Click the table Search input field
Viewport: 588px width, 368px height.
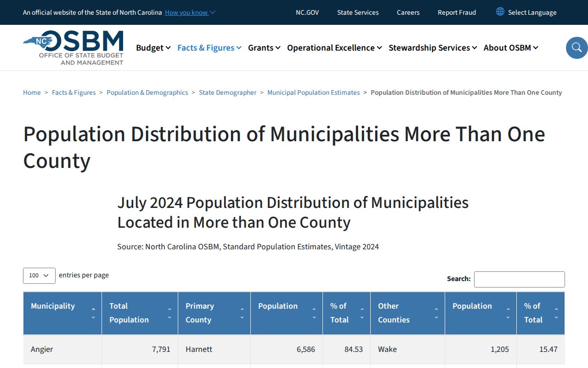520,279
